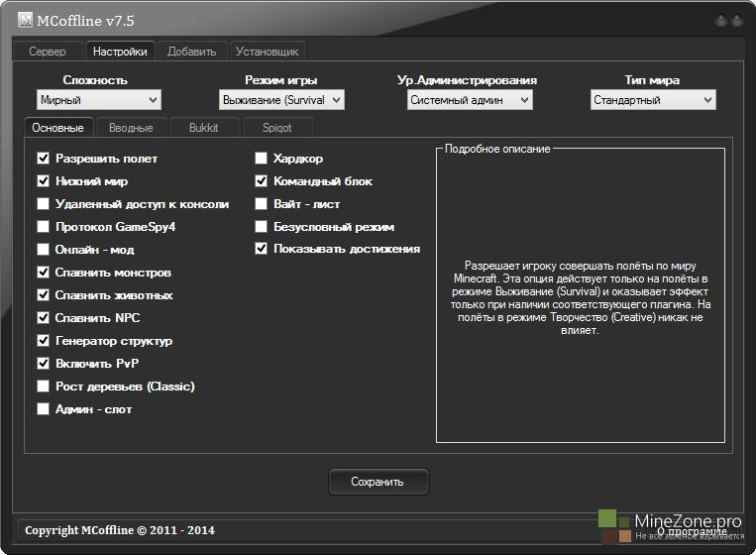
Task: Open the Spigot sub-tab
Action: 277,128
